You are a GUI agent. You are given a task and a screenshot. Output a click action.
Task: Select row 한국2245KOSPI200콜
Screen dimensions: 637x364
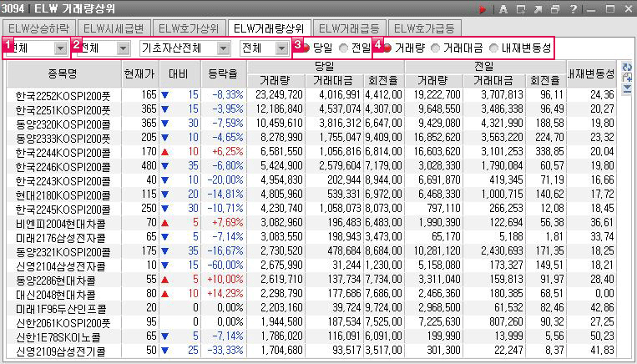[x=311, y=209]
